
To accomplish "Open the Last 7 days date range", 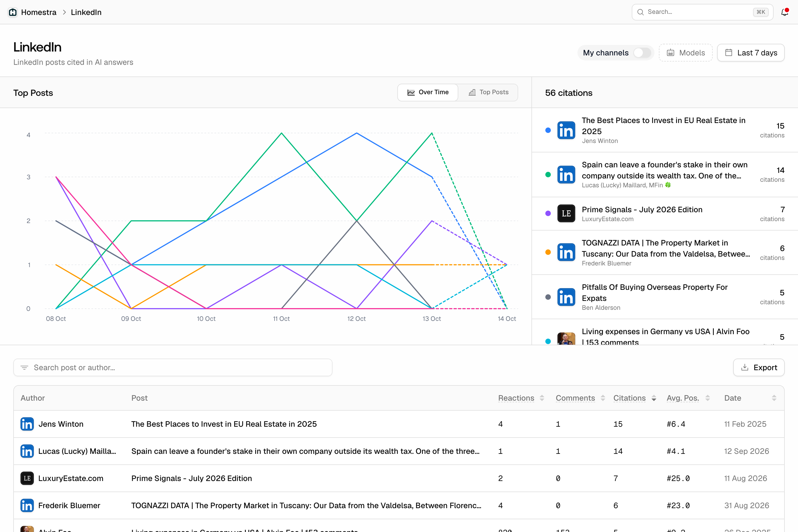I will click(751, 53).
